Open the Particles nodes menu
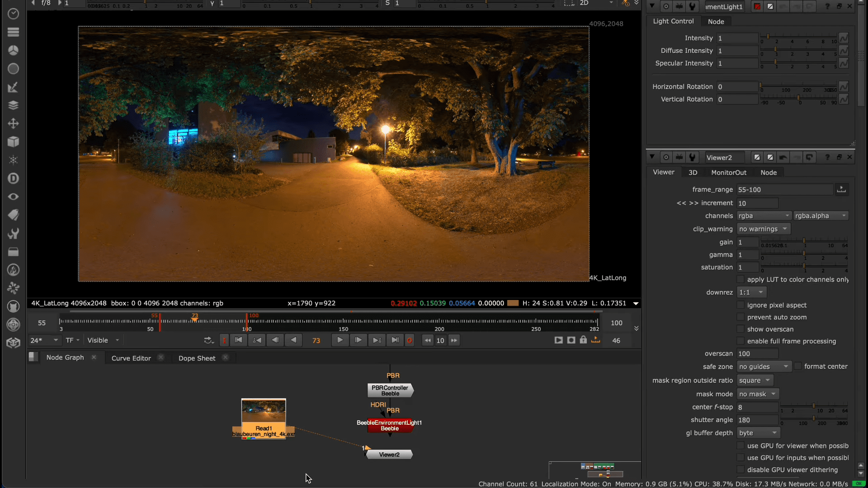 tap(13, 160)
